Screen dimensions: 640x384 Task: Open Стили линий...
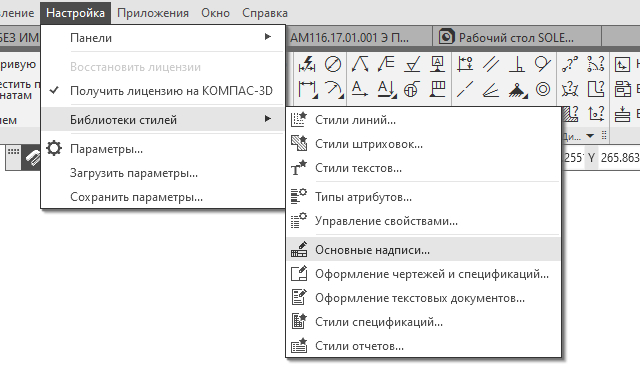[424, 120]
